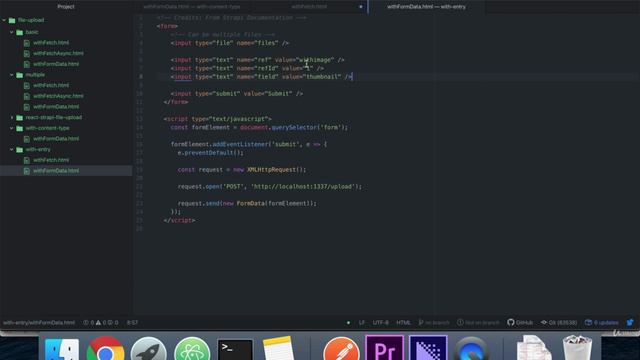Expand the react-strapi-file-upload folder
Image resolution: width=640 pixels, height=360 pixels.
(12, 118)
